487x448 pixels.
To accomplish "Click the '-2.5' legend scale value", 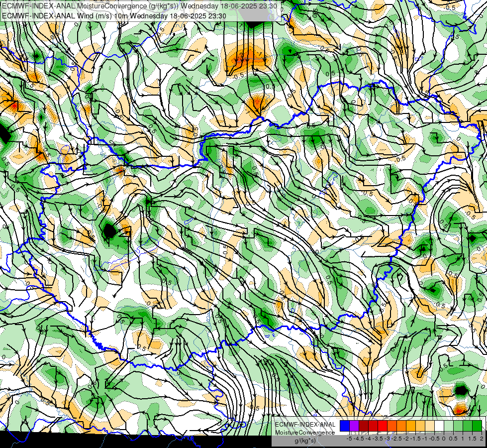I will coord(396,439).
